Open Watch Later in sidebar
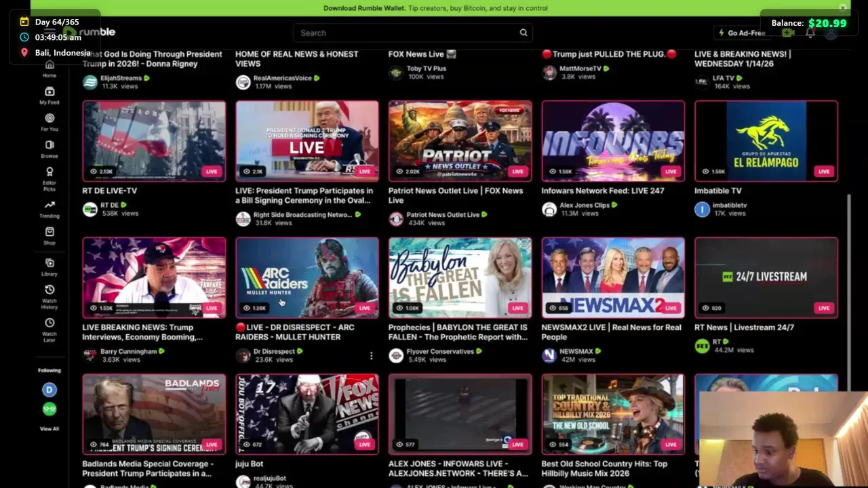This screenshot has width=868, height=488. (50, 329)
